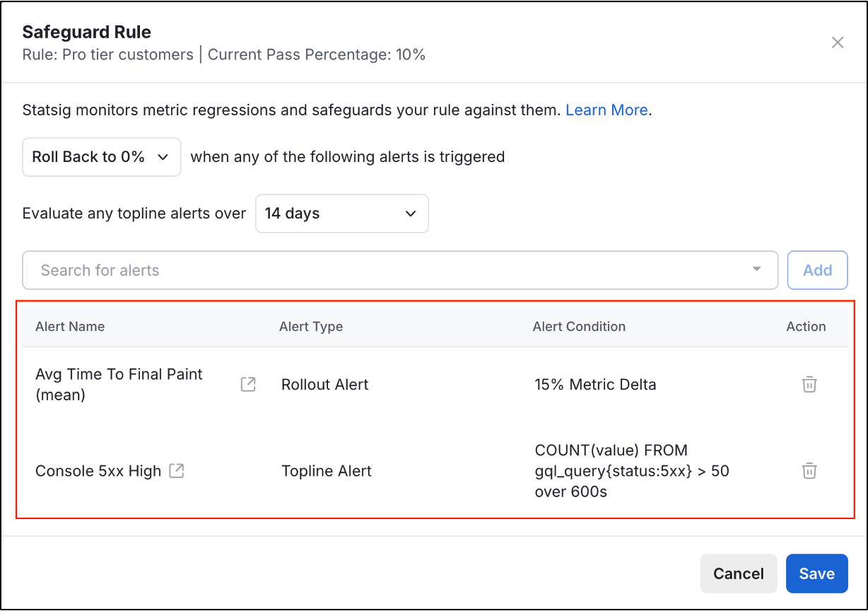Click the Action column header
The width and height of the screenshot is (868, 611).
806,326
